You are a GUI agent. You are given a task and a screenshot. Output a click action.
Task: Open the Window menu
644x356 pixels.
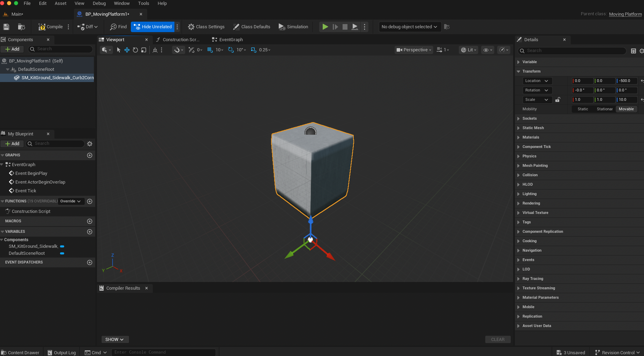click(122, 3)
